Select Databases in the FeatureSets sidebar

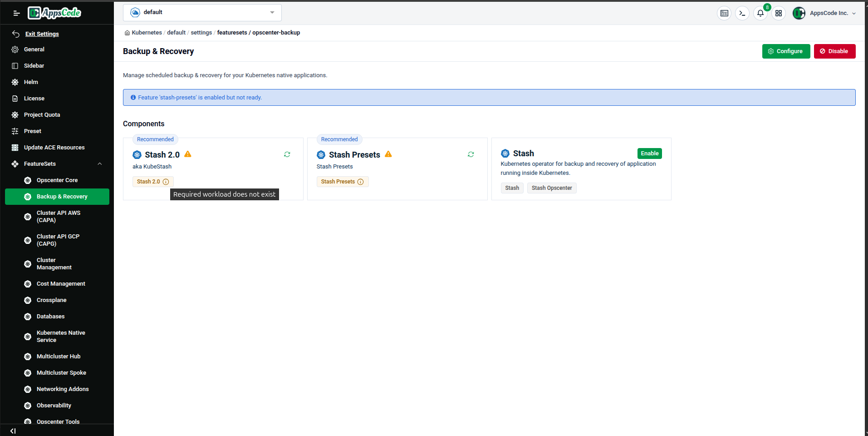(x=51, y=316)
